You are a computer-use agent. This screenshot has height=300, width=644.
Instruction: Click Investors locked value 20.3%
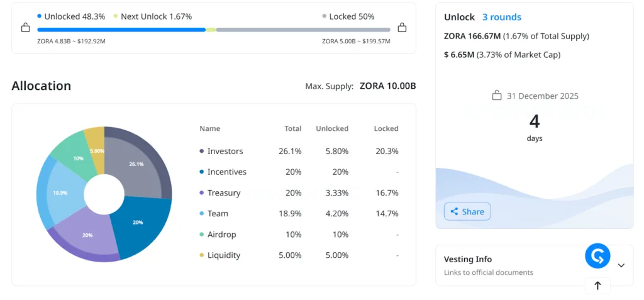[387, 151]
